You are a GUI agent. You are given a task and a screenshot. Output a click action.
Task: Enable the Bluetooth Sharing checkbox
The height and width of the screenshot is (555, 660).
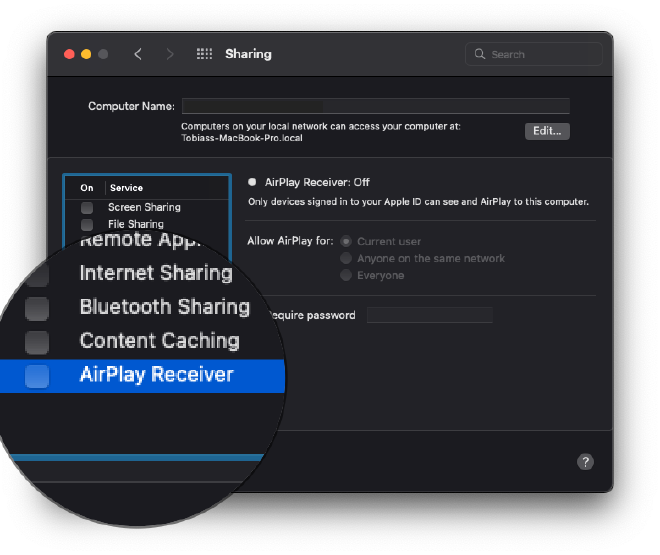tap(37, 308)
